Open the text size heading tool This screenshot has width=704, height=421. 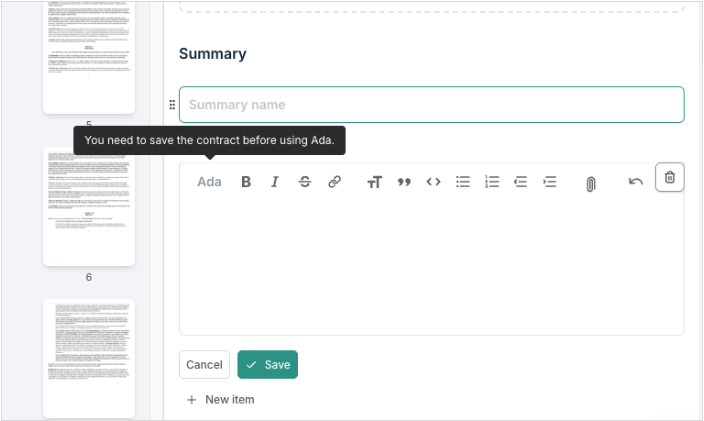(375, 182)
